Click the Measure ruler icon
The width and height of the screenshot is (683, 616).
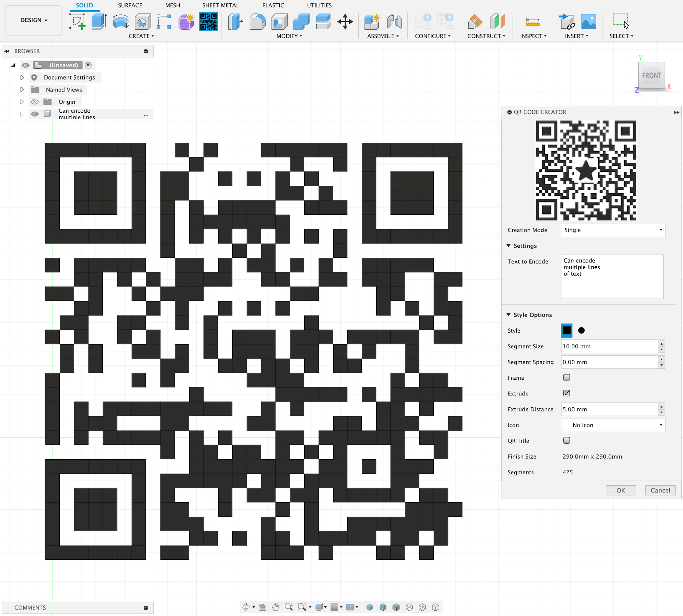click(x=533, y=22)
